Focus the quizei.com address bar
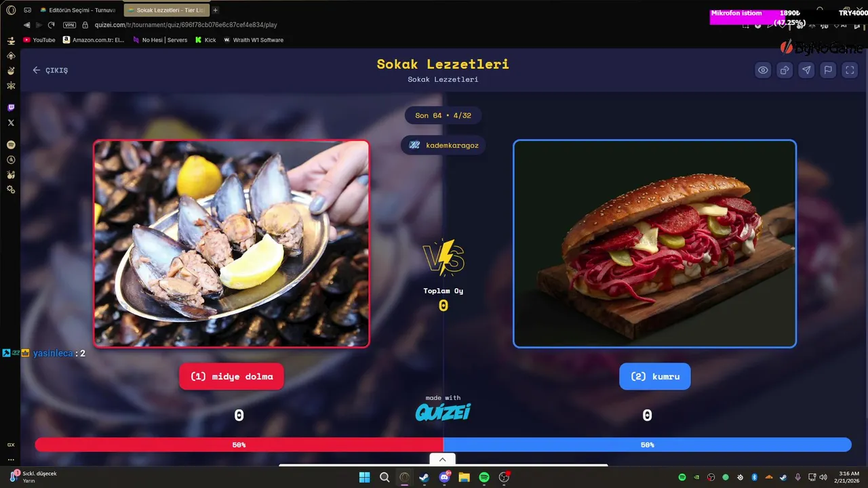Viewport: 868px width, 488px height. point(184,25)
